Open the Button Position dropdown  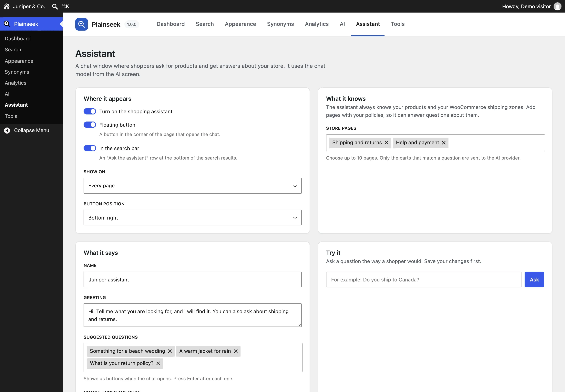tap(192, 218)
